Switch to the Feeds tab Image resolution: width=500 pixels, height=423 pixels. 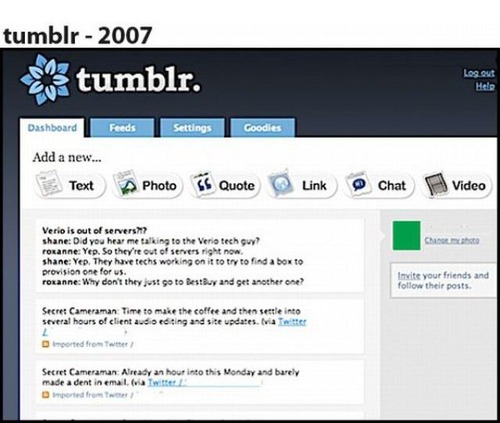coord(122,128)
